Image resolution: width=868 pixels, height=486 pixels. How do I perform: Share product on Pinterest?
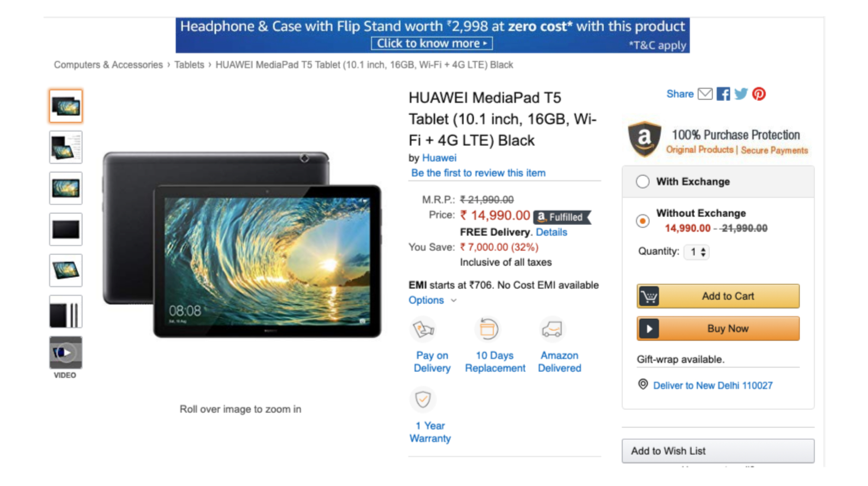click(759, 94)
